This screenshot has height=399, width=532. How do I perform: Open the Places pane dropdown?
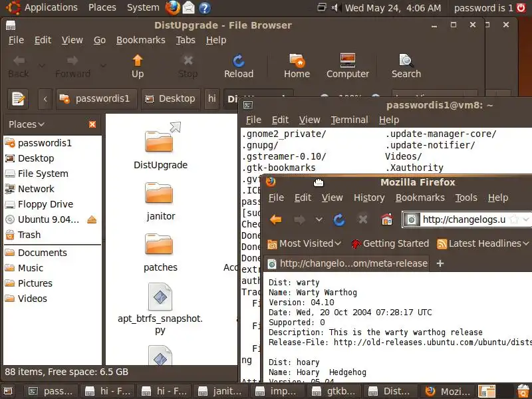(x=27, y=124)
